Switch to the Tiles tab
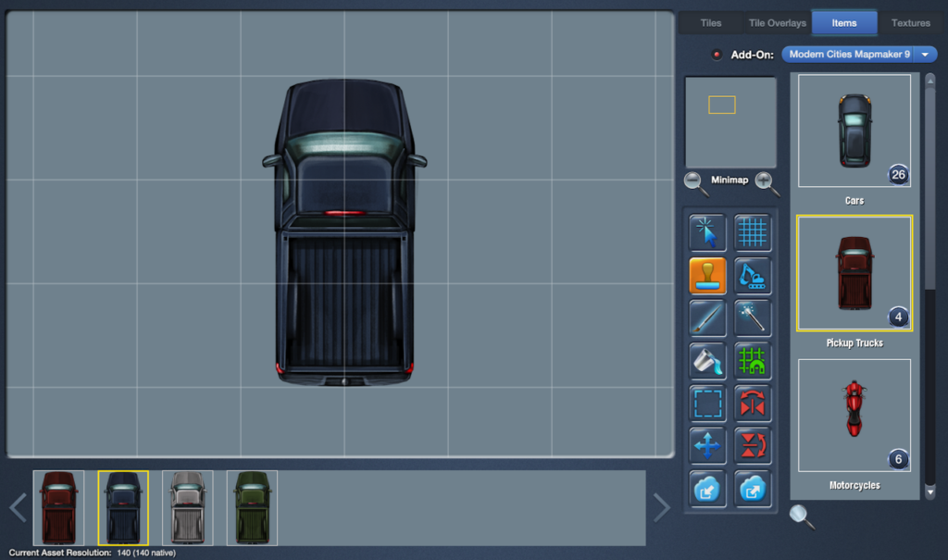948x560 pixels. tap(711, 23)
